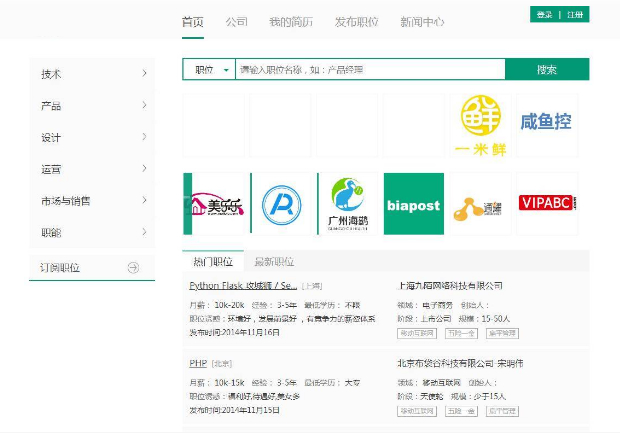Image resolution: width=620 pixels, height=433 pixels.
Task: Open the 咸鱼控 company logo
Action: (547, 125)
